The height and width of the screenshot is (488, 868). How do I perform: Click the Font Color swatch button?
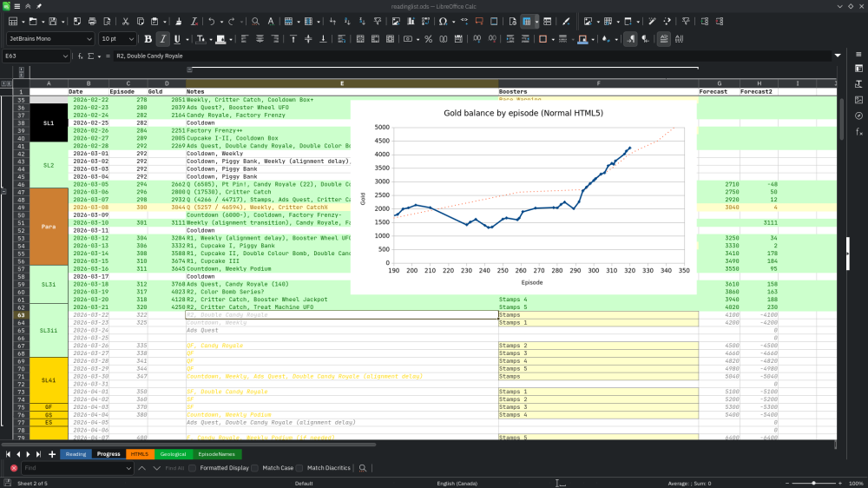pos(201,39)
